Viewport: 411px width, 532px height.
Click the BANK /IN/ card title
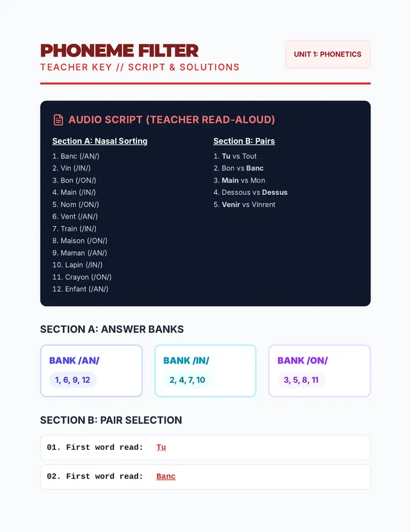point(186,360)
